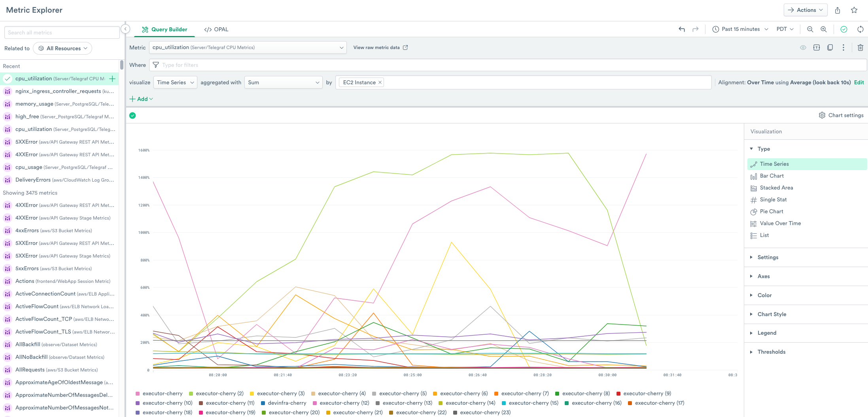Open the Sum aggregation dropdown
Image resolution: width=868 pixels, height=417 pixels.
tap(283, 82)
